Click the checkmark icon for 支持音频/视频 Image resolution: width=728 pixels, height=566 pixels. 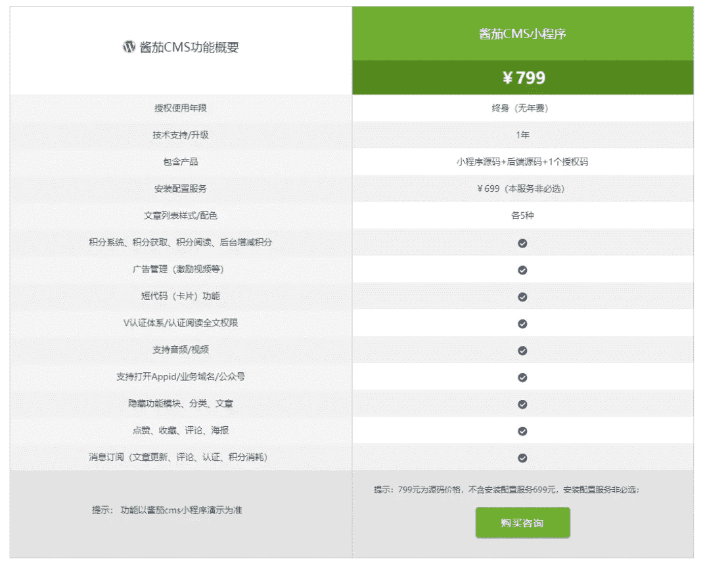(x=522, y=351)
